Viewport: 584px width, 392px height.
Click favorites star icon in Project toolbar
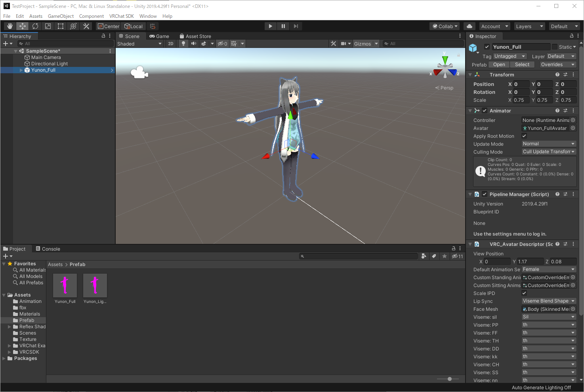445,256
